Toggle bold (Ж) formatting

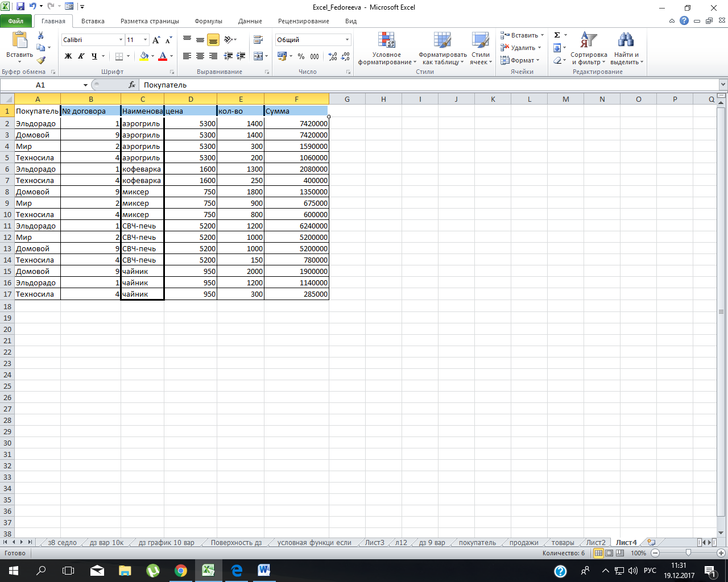pos(68,56)
